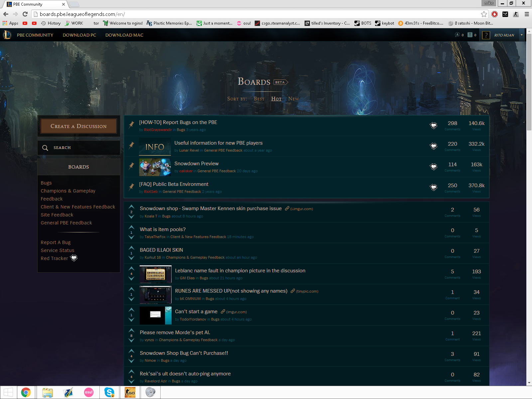Image resolution: width=532 pixels, height=399 pixels.
Task: Open the PBE COMMUNITY nav item
Action: tap(35, 35)
